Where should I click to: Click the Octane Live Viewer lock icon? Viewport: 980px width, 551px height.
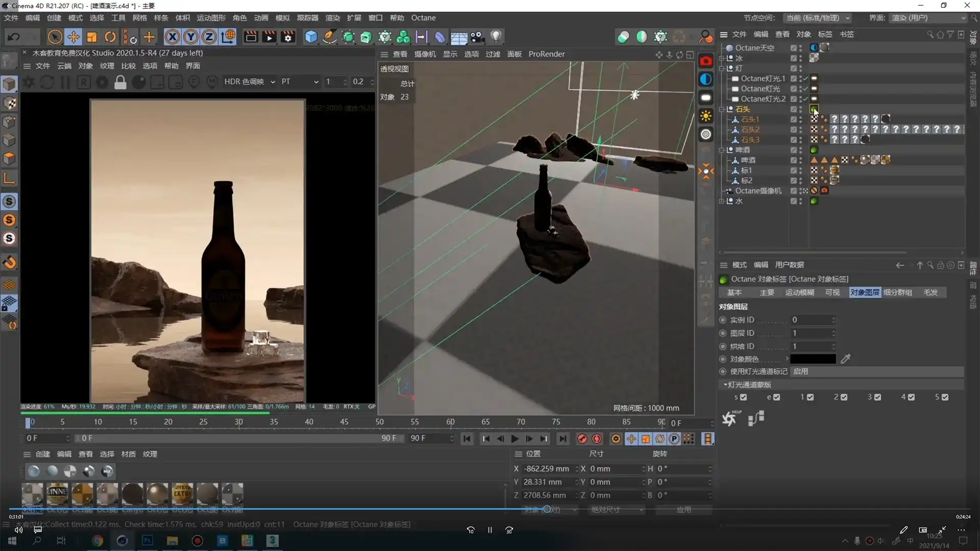click(x=120, y=82)
